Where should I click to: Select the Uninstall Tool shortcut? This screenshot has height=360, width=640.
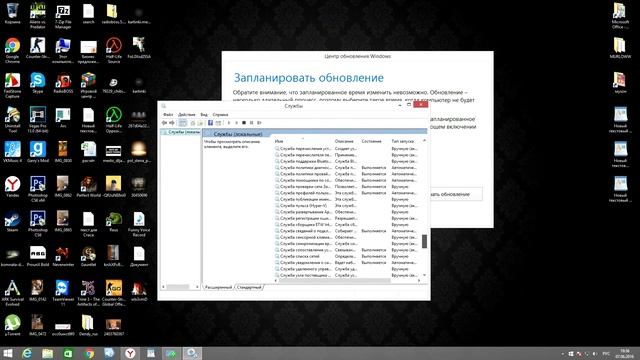click(x=13, y=120)
